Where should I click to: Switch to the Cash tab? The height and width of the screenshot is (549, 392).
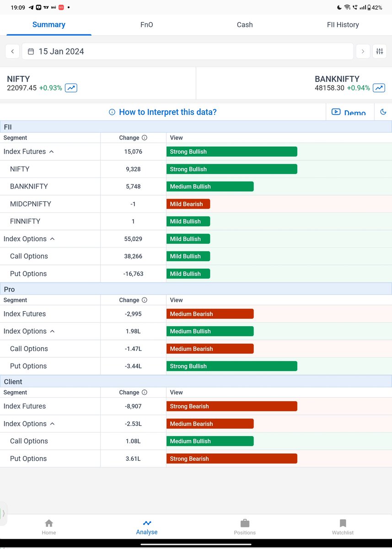click(x=245, y=25)
